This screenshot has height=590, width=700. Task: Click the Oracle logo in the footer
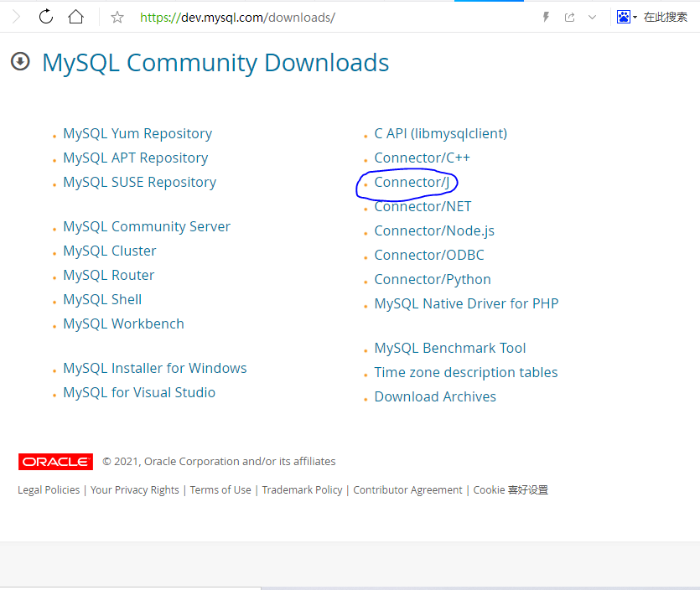tap(55, 461)
